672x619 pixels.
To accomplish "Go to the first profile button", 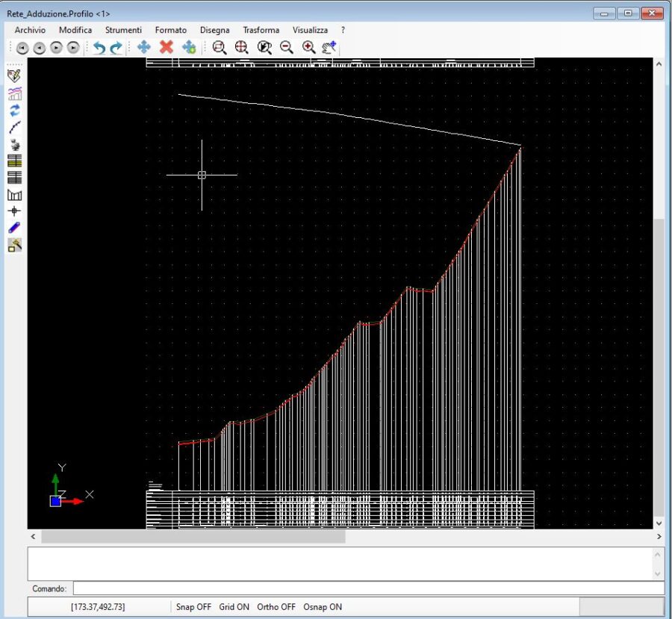I will click(22, 48).
